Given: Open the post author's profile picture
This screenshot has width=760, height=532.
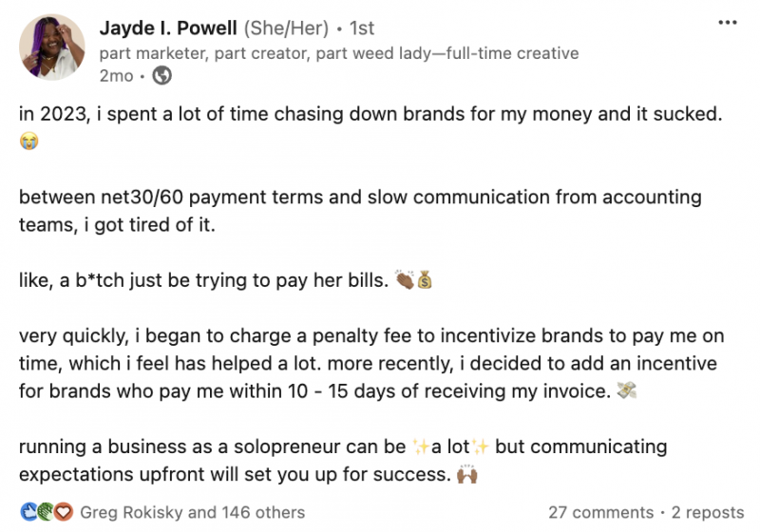Looking at the screenshot, I should [52, 47].
